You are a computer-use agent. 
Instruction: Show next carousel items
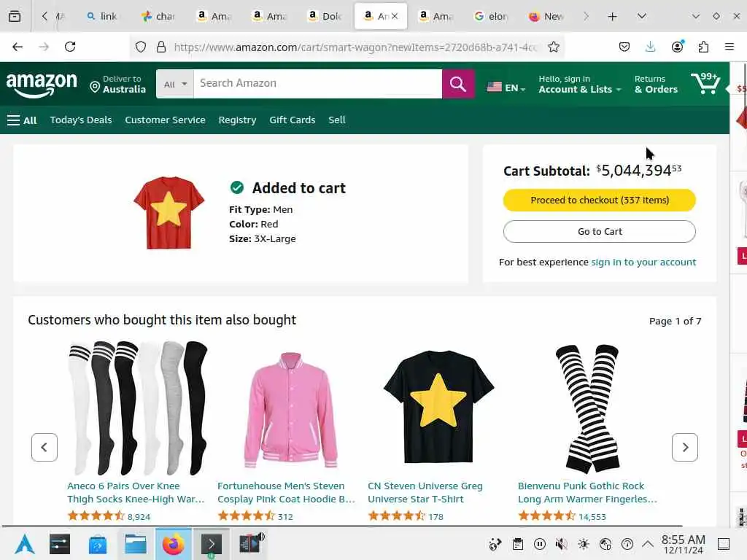point(684,447)
